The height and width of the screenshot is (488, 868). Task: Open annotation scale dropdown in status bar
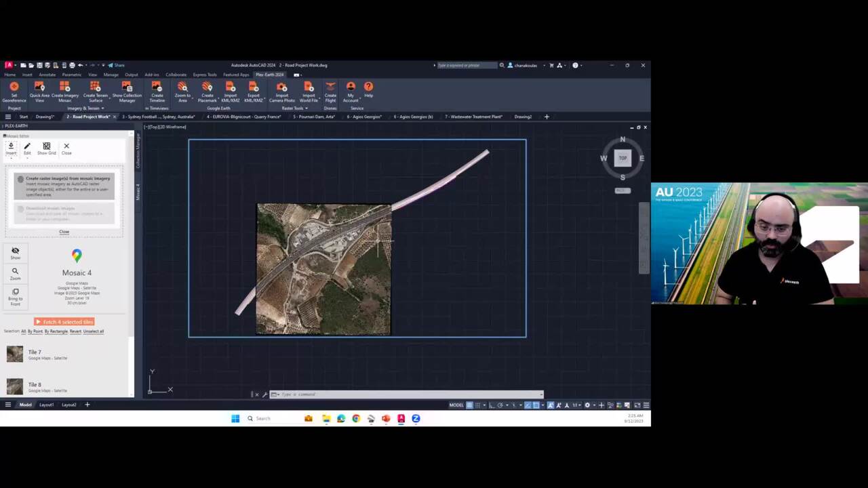(x=576, y=405)
